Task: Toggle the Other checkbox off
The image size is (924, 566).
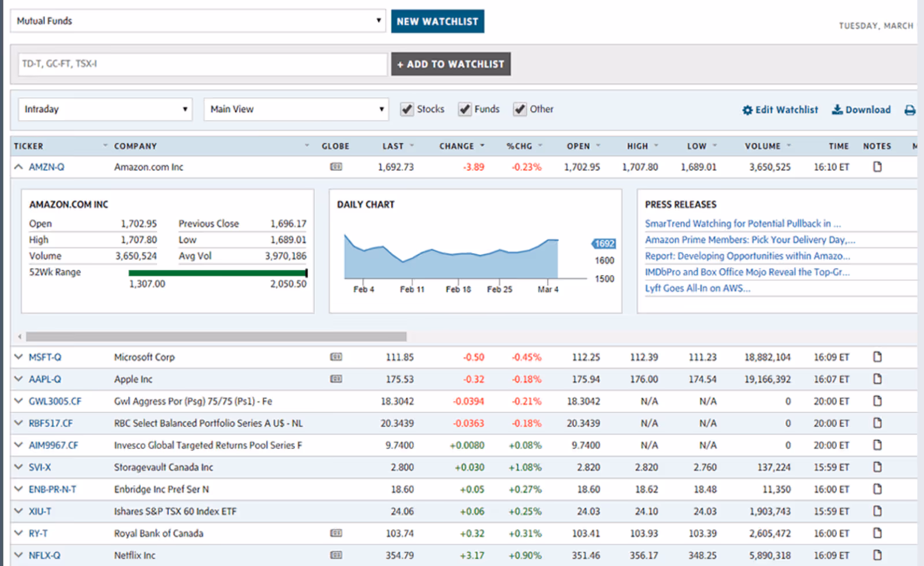Action: tap(519, 109)
